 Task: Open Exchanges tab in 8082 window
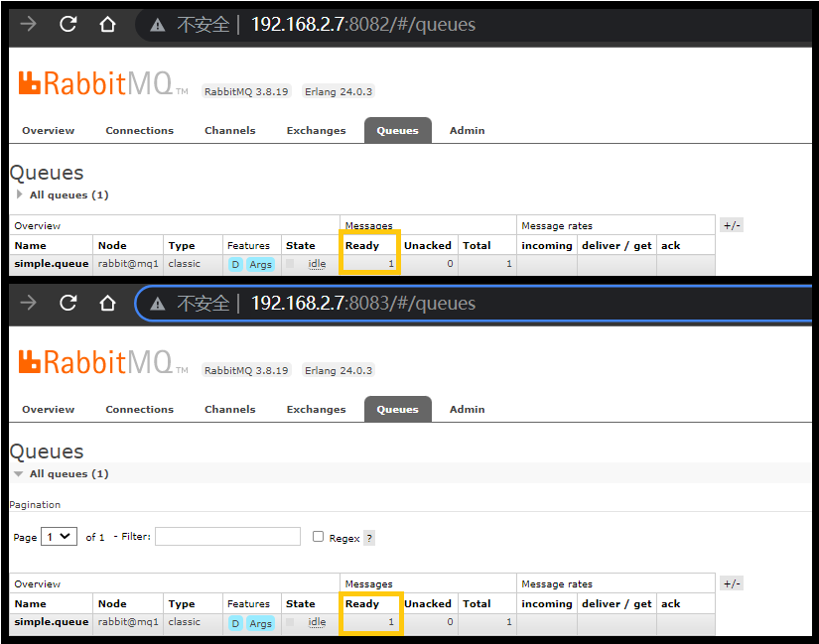pos(316,131)
